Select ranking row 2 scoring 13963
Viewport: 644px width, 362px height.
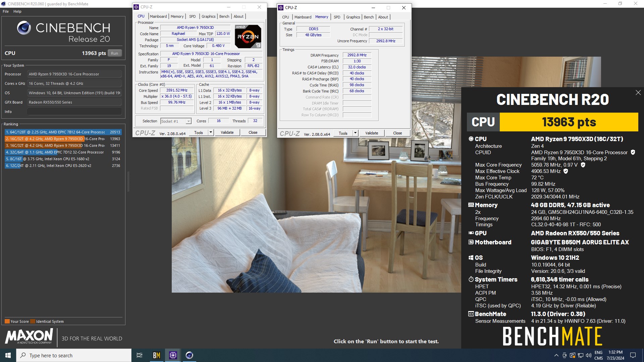(63, 139)
